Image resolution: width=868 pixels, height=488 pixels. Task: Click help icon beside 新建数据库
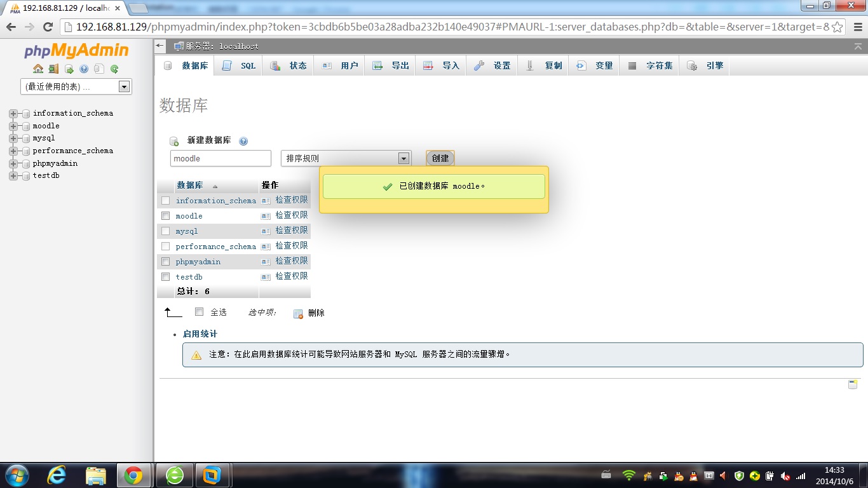[x=243, y=141]
